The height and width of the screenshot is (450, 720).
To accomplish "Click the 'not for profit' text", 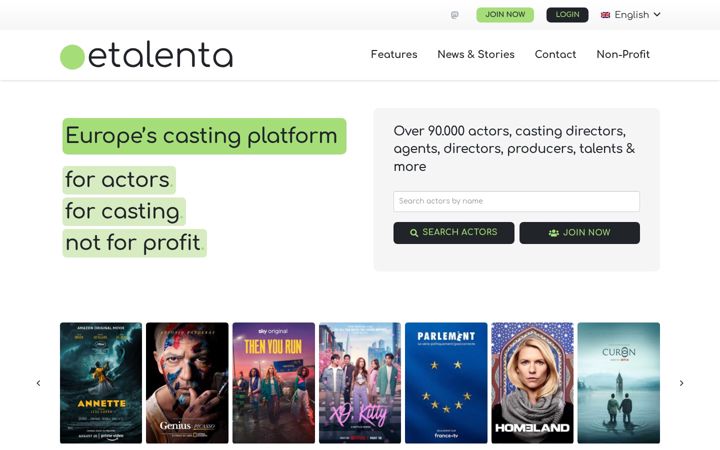I will click(135, 243).
